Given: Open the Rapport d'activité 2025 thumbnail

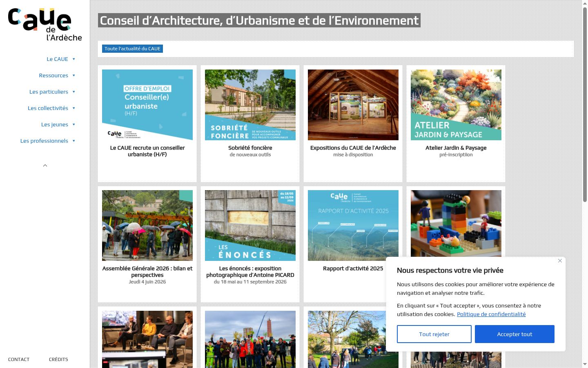Looking at the screenshot, I should pos(353,225).
